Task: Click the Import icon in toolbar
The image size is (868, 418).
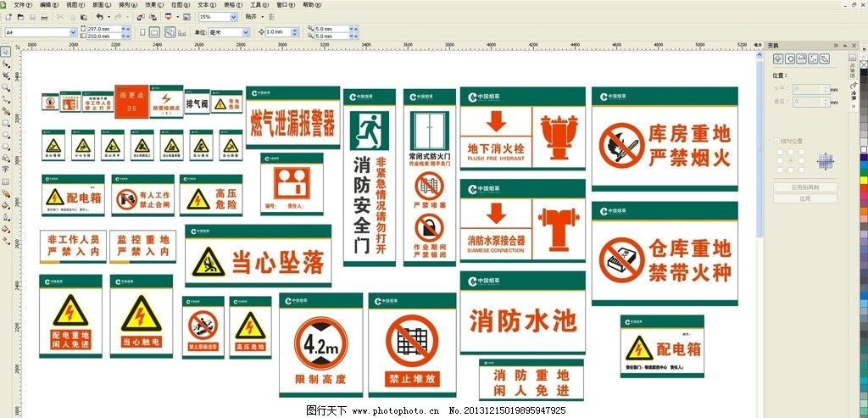Action: 141,17
